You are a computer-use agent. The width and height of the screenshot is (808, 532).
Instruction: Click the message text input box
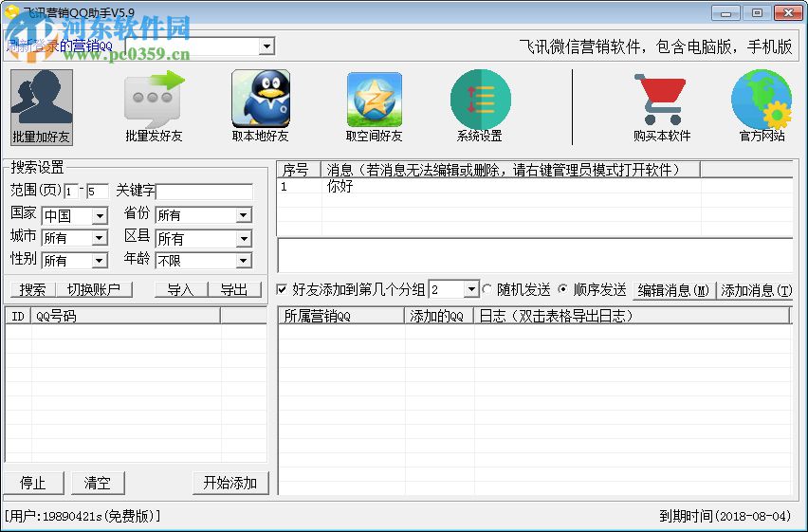tap(535, 255)
